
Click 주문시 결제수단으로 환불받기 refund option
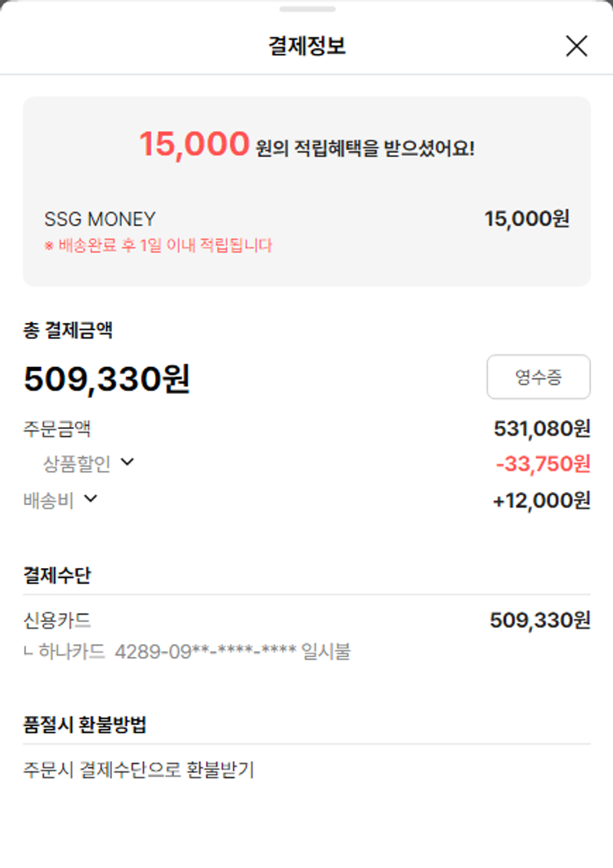point(139,770)
